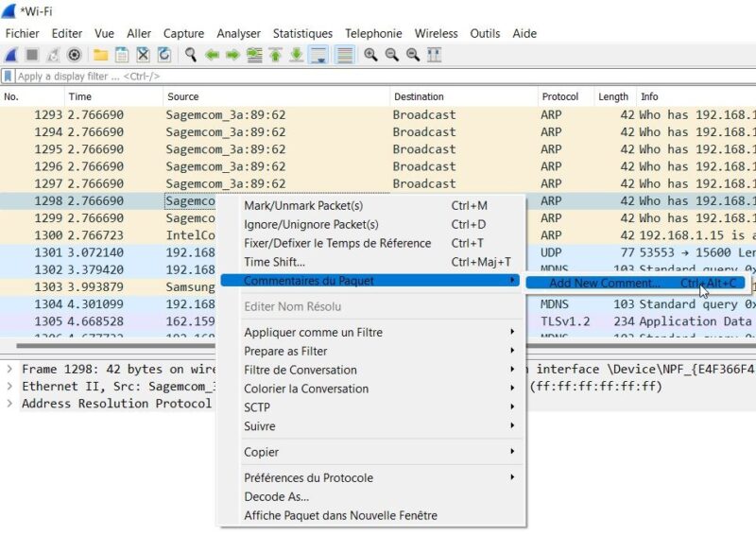Jump to the last packet icon
This screenshot has width=756, height=536.
(297, 55)
